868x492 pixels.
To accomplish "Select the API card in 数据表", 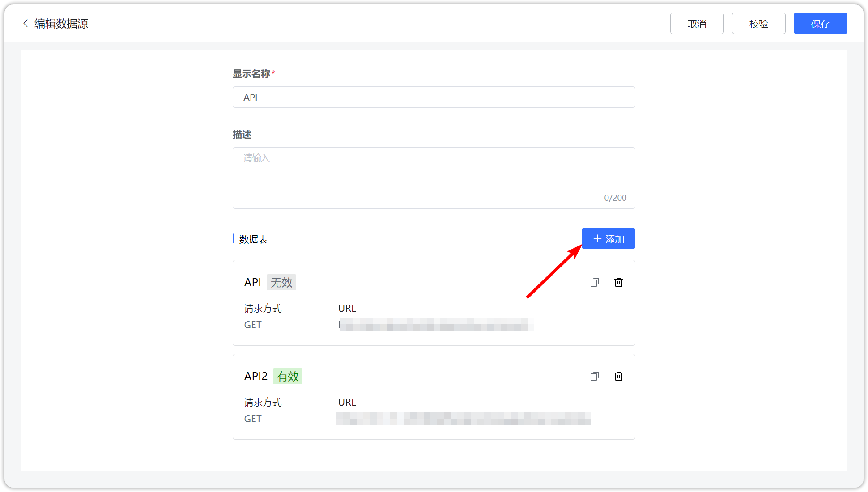I will click(434, 303).
